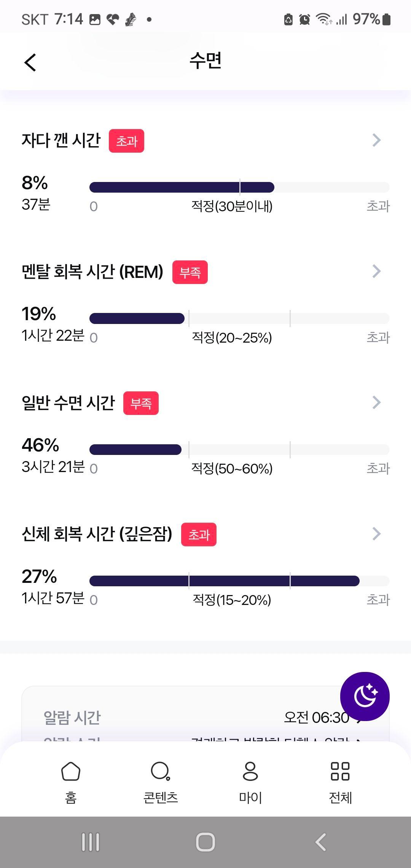Tap Android recent apps navigation button

[x=91, y=842]
